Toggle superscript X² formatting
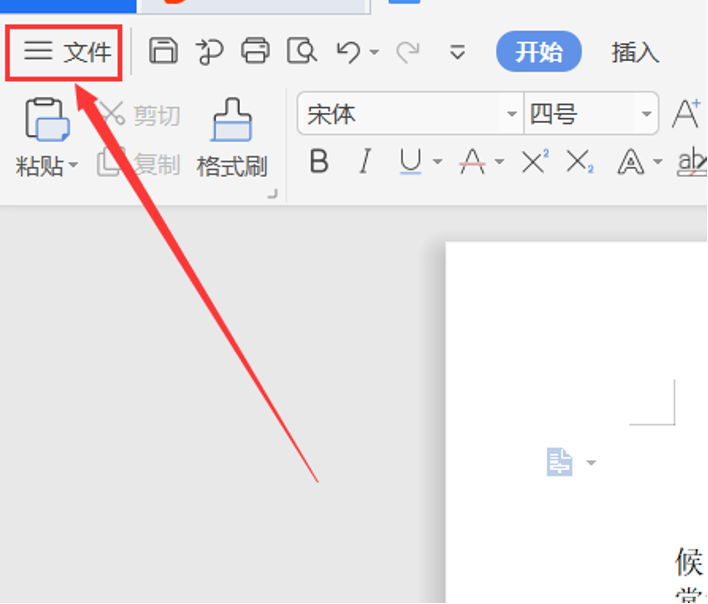Image resolution: width=708 pixels, height=604 pixels. [535, 161]
